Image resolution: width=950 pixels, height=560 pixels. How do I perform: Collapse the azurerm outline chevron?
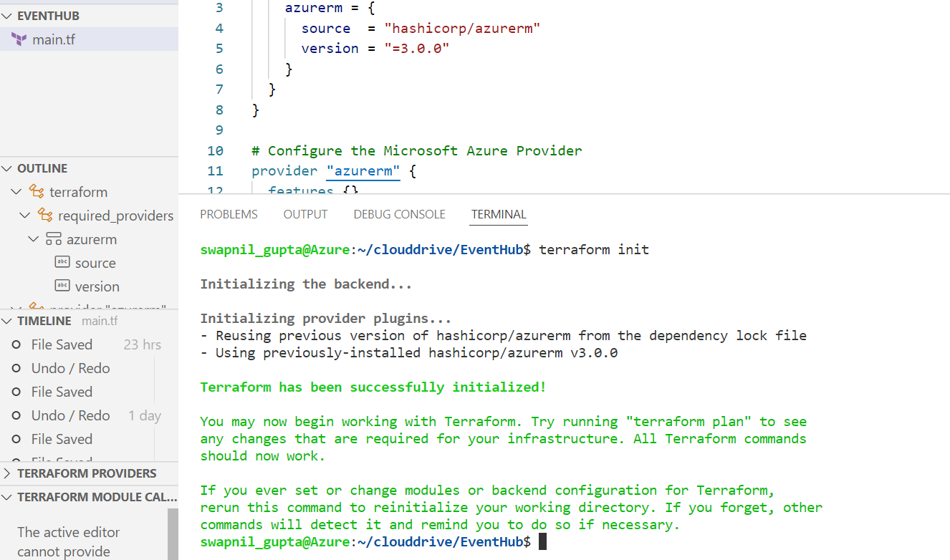(34, 239)
